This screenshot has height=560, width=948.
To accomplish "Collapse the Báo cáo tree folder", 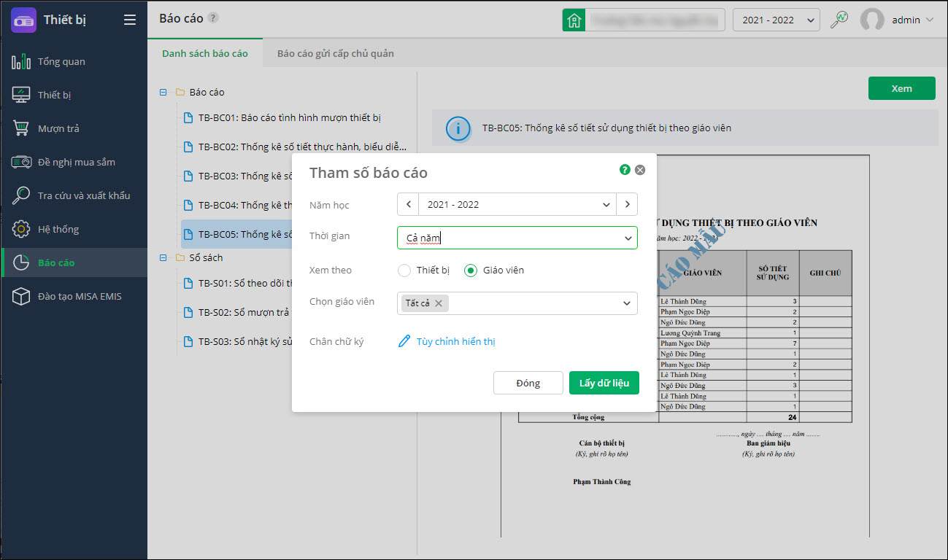I will pyautogui.click(x=163, y=93).
